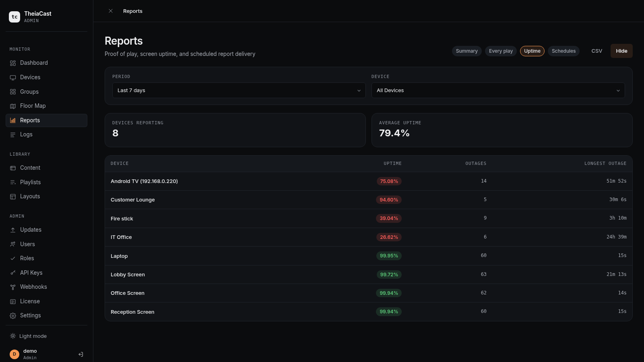Click the Updates upload icon
This screenshot has height=362, width=644.
[13, 230]
